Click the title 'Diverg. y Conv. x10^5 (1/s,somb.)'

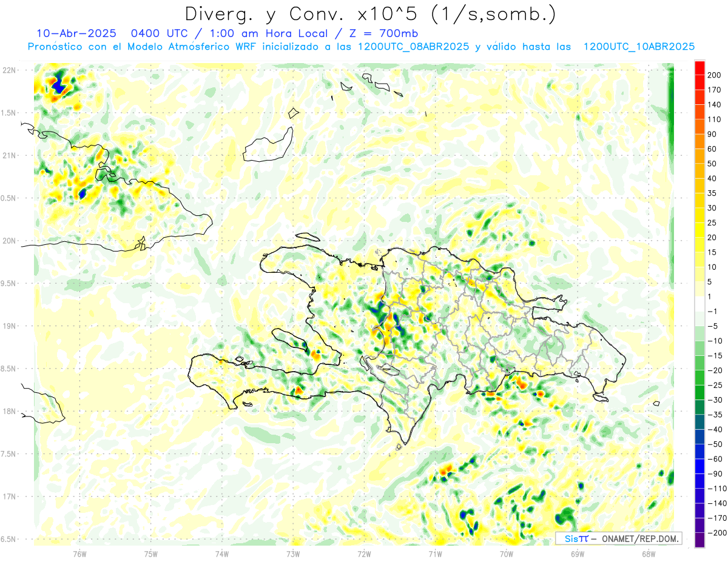[x=370, y=15]
